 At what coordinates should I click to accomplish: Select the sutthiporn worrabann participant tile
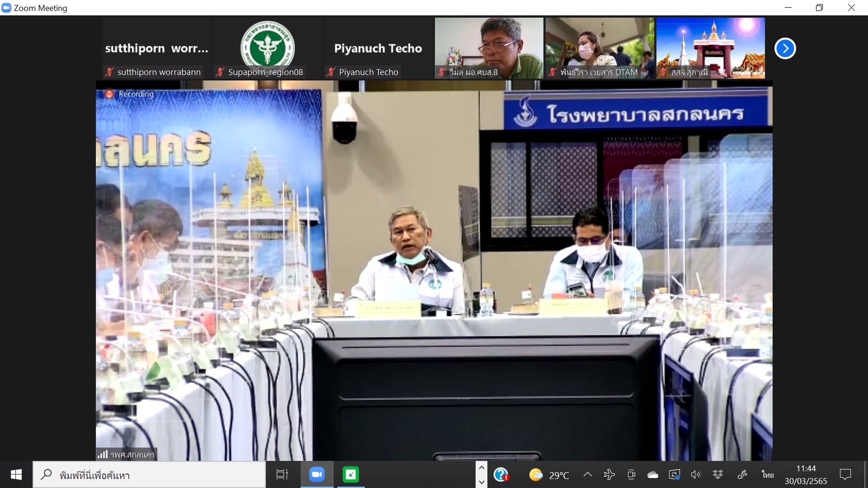coord(156,48)
